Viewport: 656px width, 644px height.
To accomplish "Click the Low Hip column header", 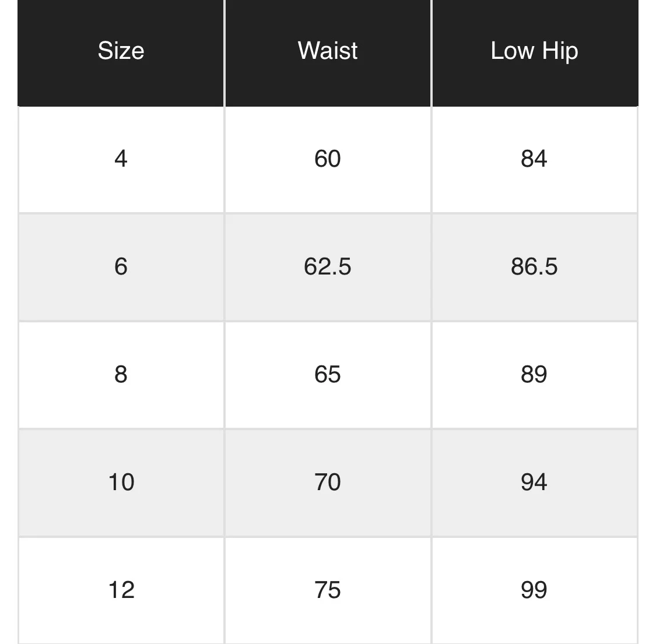I will pyautogui.click(x=535, y=51).
